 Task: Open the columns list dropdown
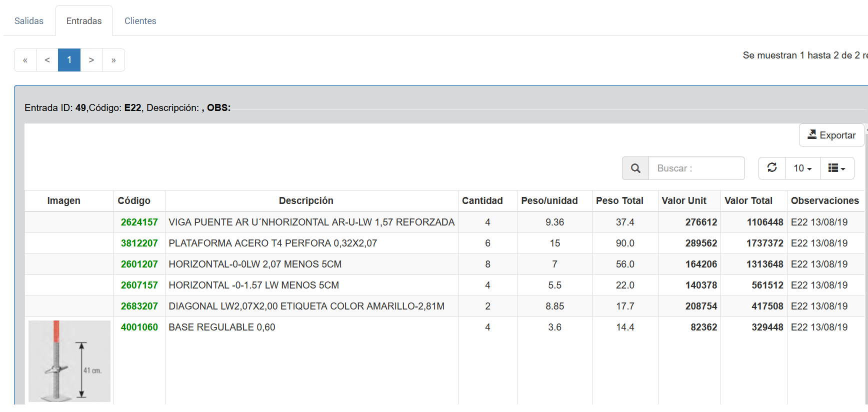tap(836, 168)
